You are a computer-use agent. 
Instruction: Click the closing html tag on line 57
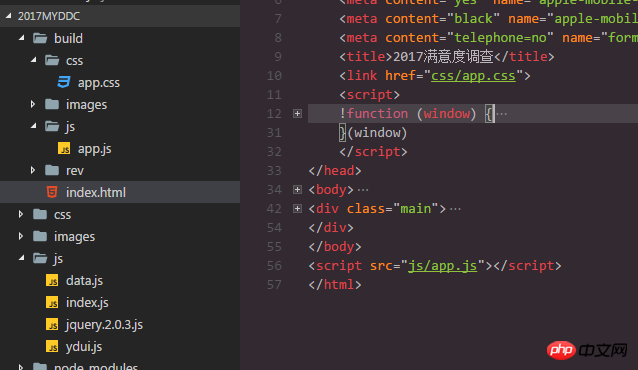(x=335, y=285)
